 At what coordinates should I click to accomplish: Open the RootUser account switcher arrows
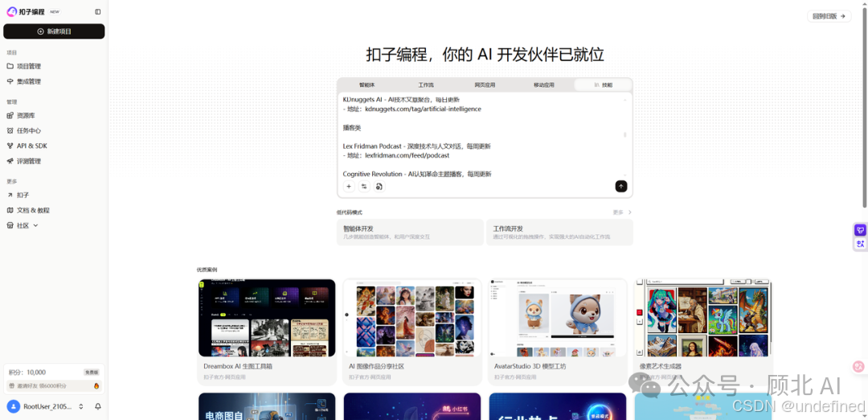81,406
